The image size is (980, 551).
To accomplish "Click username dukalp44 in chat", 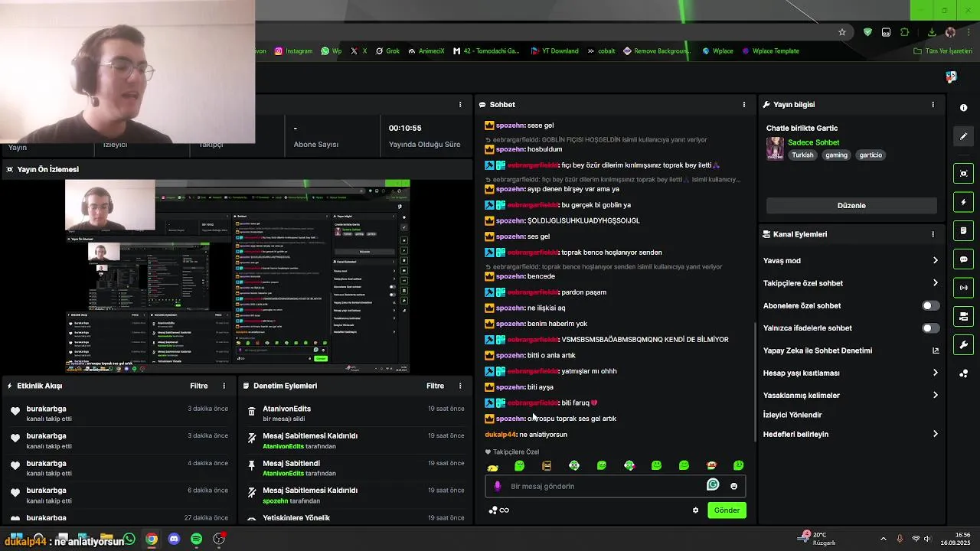I will click(x=501, y=435).
